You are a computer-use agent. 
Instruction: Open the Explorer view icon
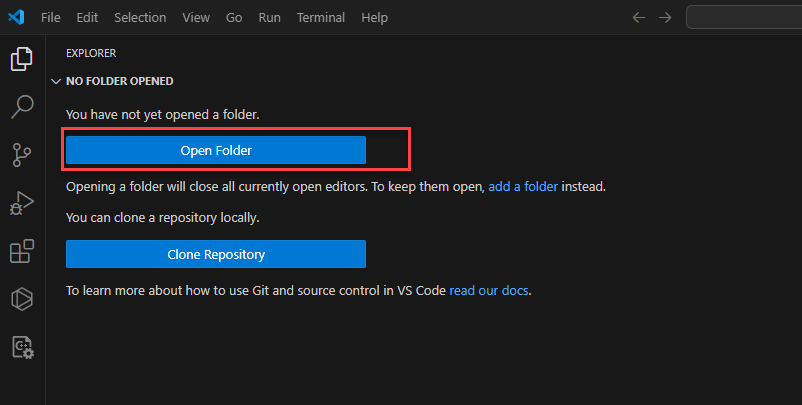coord(21,59)
